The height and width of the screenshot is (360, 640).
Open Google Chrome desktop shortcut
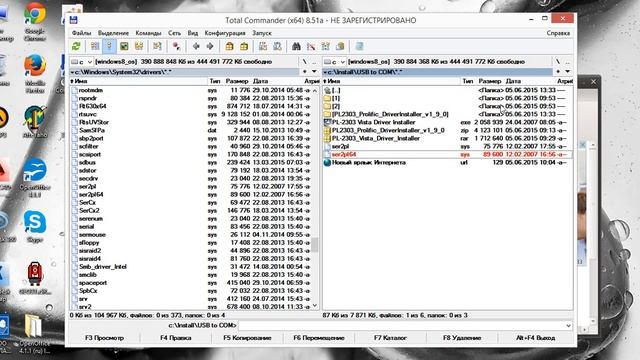pos(35,21)
